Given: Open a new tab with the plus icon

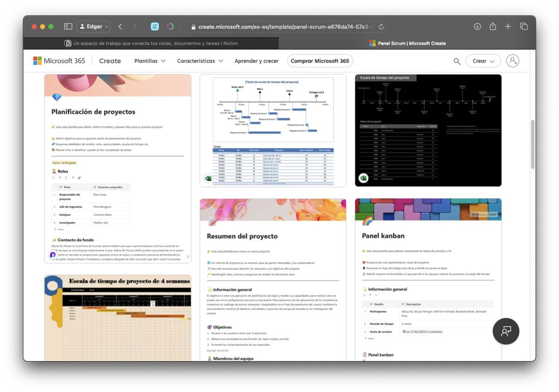Looking at the screenshot, I should pyautogui.click(x=508, y=26).
